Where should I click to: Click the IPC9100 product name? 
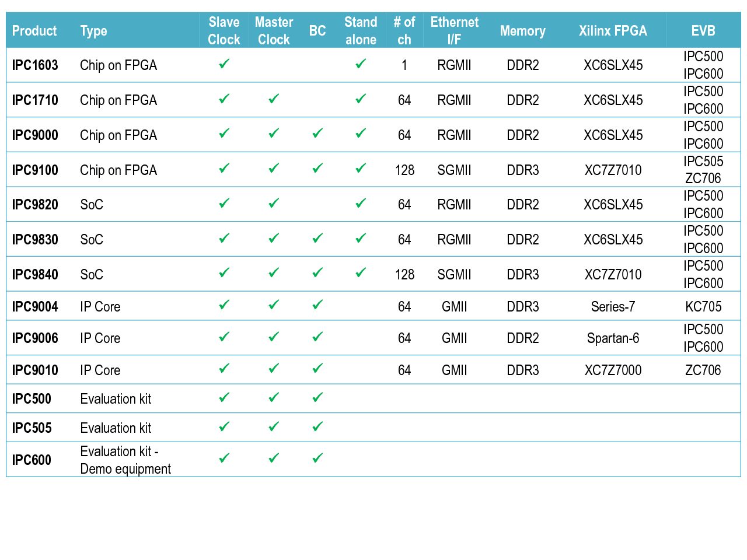click(35, 170)
